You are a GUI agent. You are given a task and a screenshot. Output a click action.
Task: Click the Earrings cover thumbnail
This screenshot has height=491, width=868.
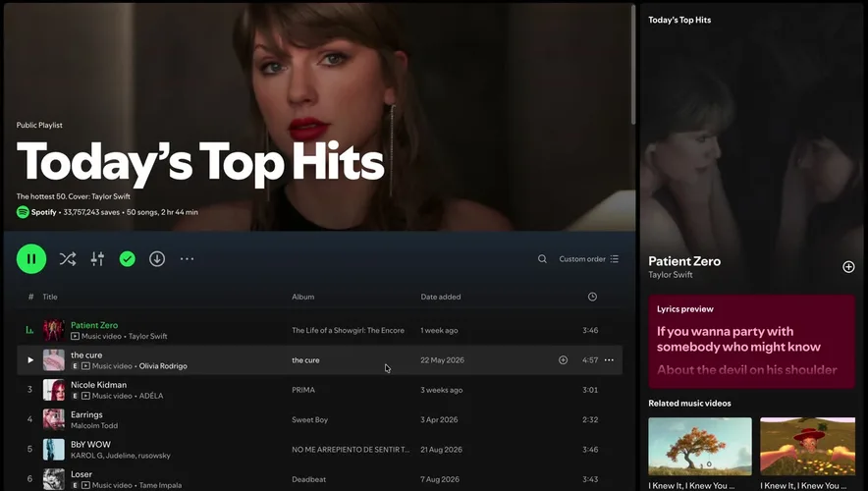54,419
